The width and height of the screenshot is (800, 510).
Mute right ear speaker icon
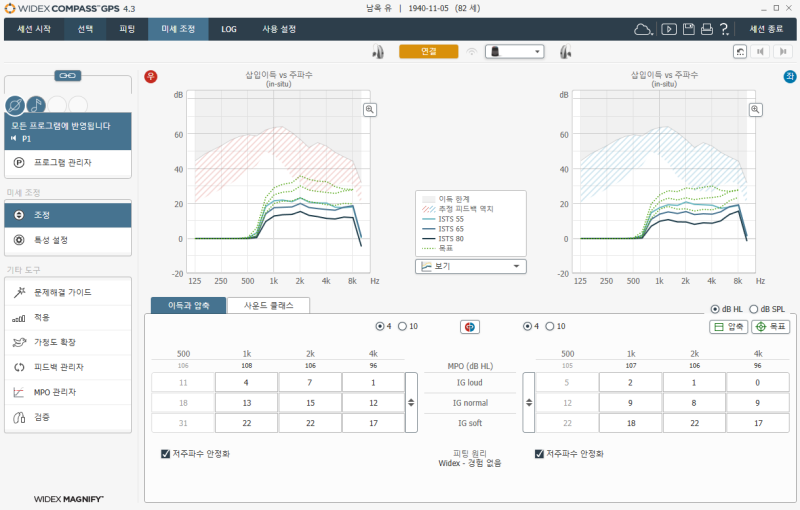click(x=761, y=52)
